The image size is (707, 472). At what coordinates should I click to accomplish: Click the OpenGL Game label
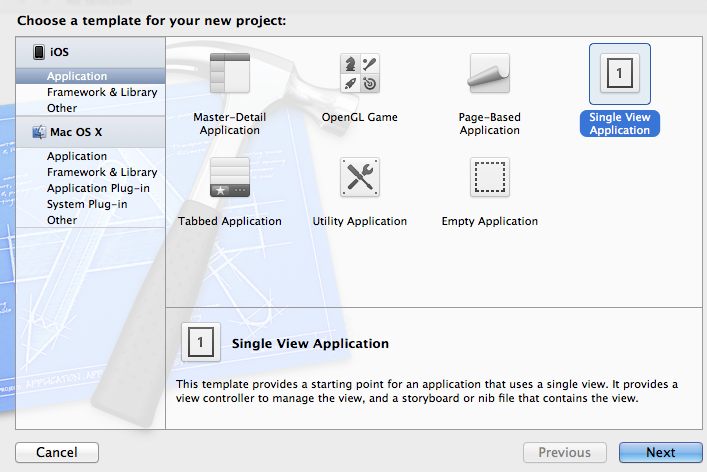[x=360, y=117]
